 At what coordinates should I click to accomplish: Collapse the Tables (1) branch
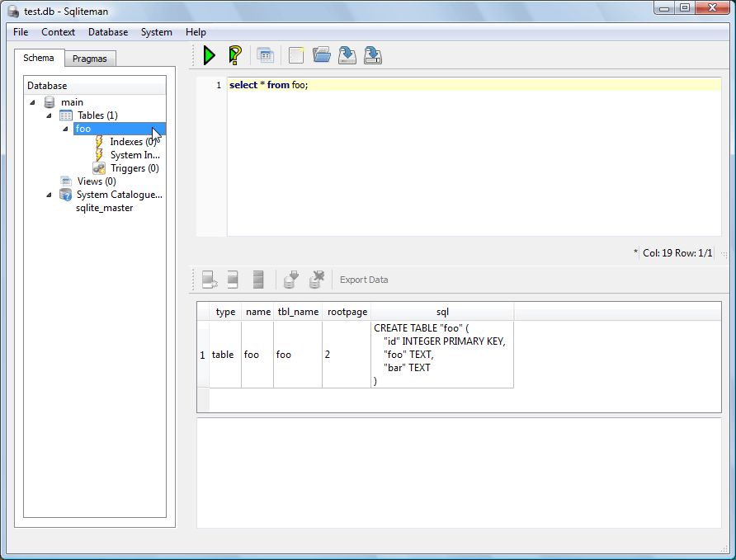pyautogui.click(x=49, y=115)
